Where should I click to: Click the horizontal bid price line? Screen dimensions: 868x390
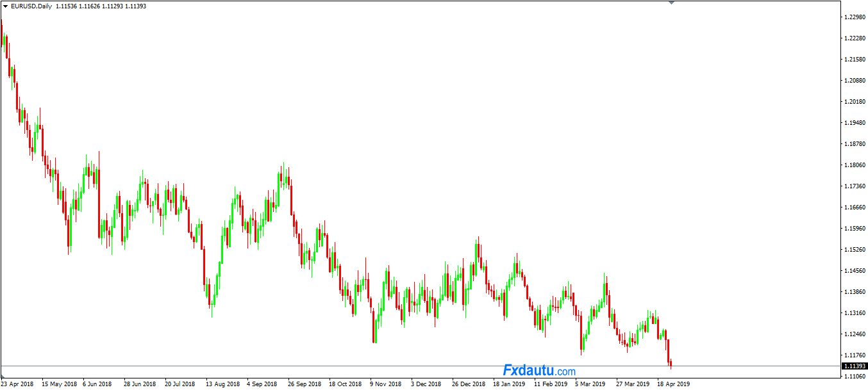[385, 366]
